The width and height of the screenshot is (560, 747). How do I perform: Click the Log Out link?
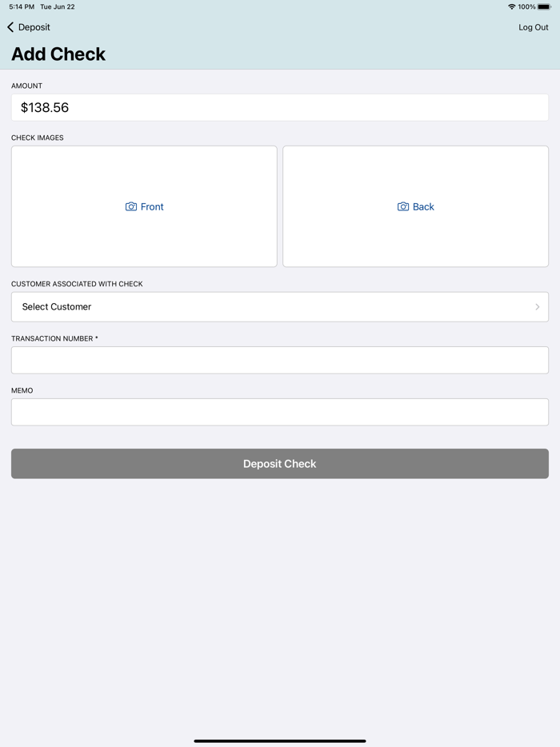(533, 26)
